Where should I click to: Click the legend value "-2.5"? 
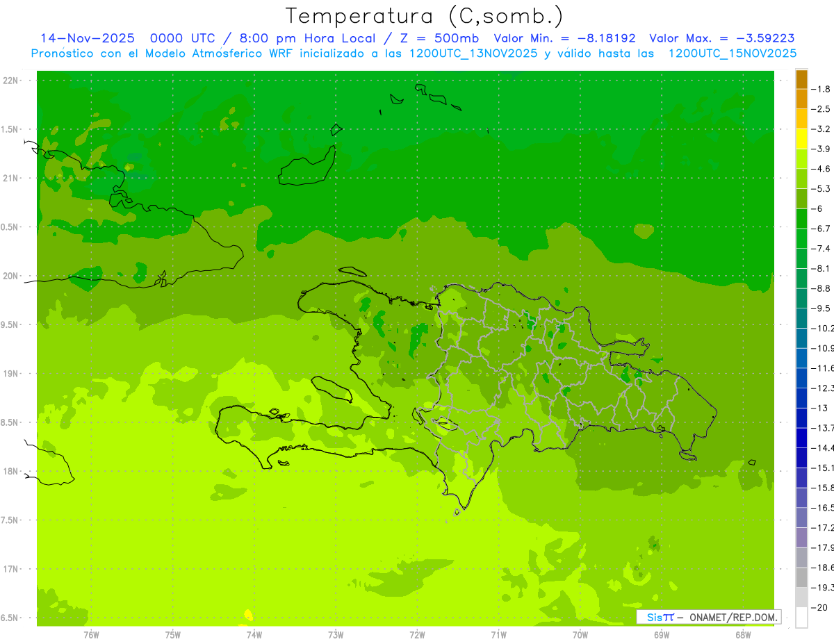[x=821, y=109]
